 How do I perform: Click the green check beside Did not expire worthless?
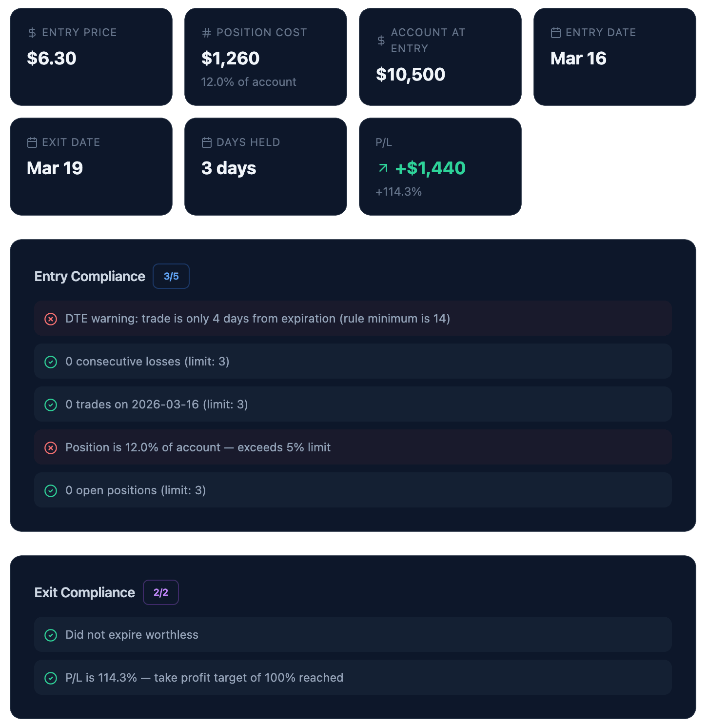coord(51,635)
